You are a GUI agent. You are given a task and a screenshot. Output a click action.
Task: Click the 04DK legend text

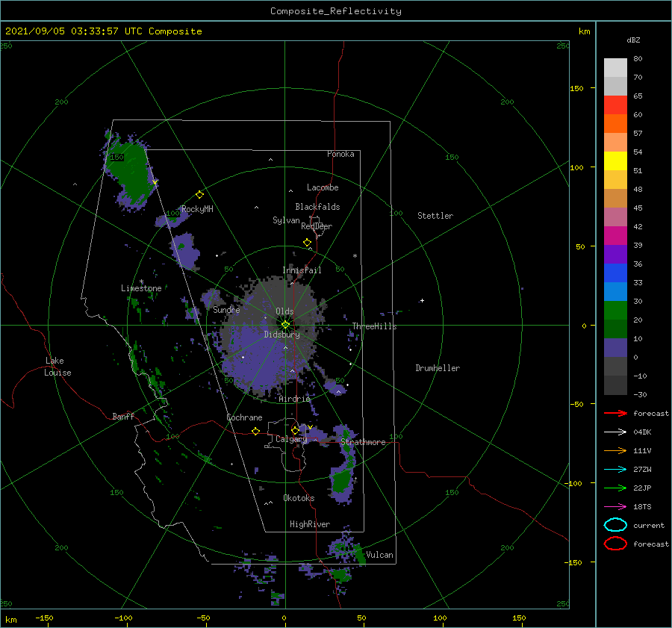[642, 432]
